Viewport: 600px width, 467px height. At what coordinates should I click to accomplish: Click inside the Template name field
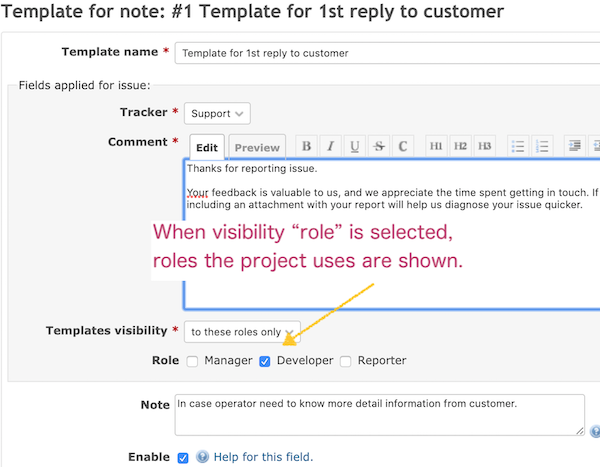click(x=387, y=53)
